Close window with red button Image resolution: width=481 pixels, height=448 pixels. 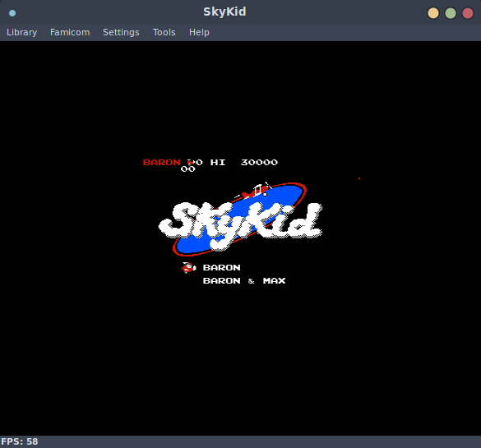[468, 13]
